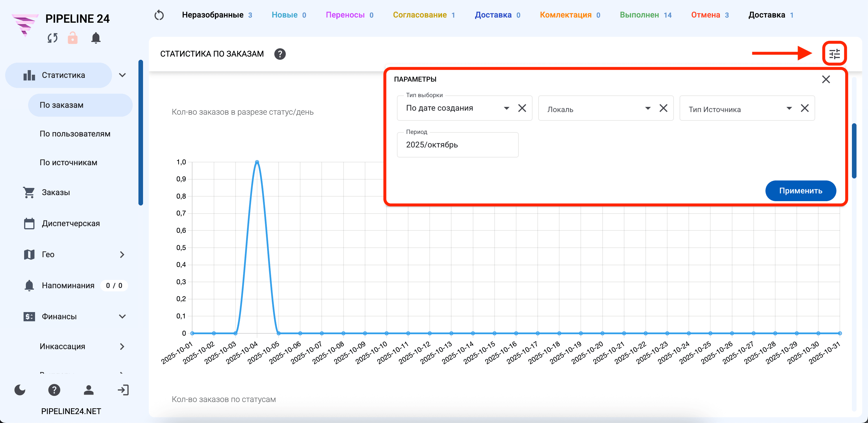Select the По пользователям menu item
Screen dimensions: 868x423
(x=75, y=134)
